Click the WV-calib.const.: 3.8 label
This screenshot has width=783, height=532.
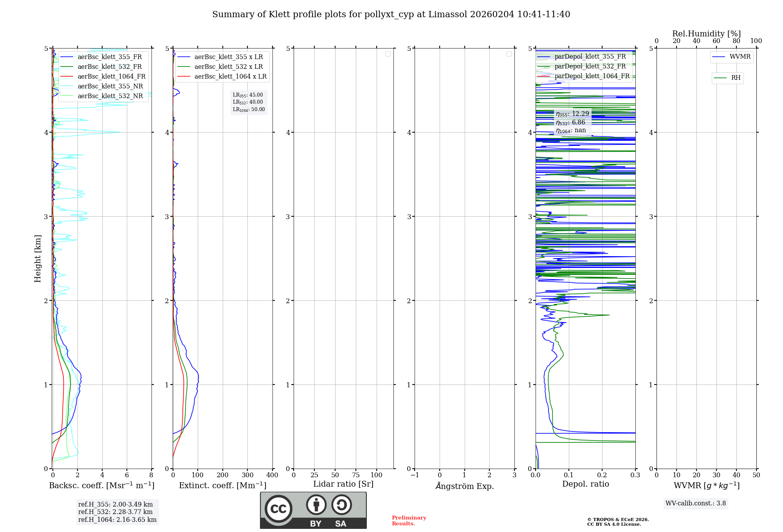pyautogui.click(x=696, y=503)
